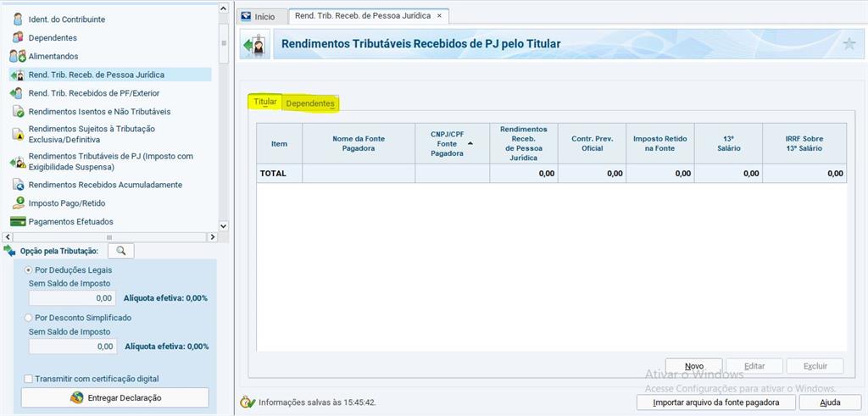Click the Alimentandos people icon
This screenshot has width=868, height=416.
tap(17, 56)
